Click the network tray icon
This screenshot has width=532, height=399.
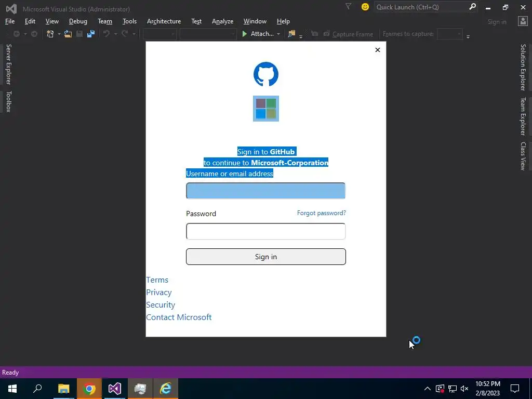click(453, 389)
